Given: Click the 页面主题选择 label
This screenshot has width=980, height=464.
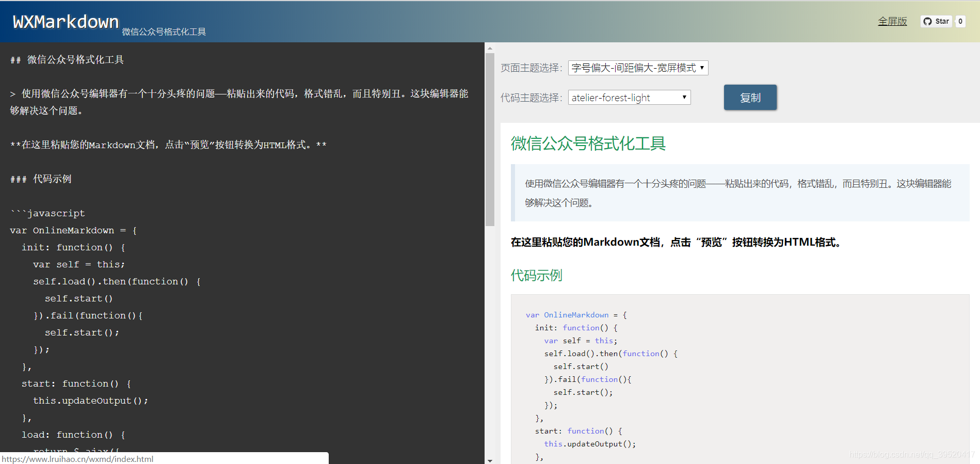Looking at the screenshot, I should (532, 68).
